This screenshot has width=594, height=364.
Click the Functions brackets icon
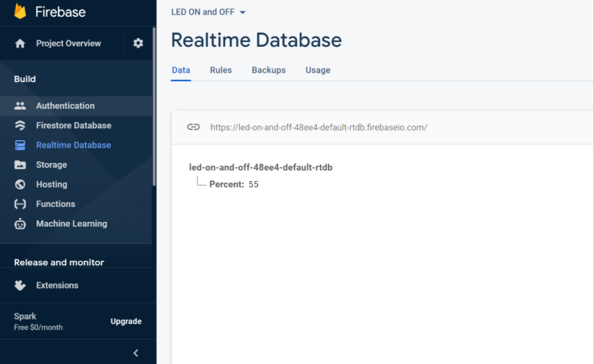21,204
